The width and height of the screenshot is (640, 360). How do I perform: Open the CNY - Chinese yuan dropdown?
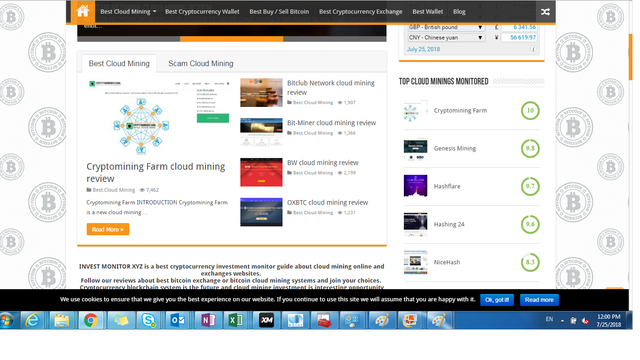tap(446, 38)
